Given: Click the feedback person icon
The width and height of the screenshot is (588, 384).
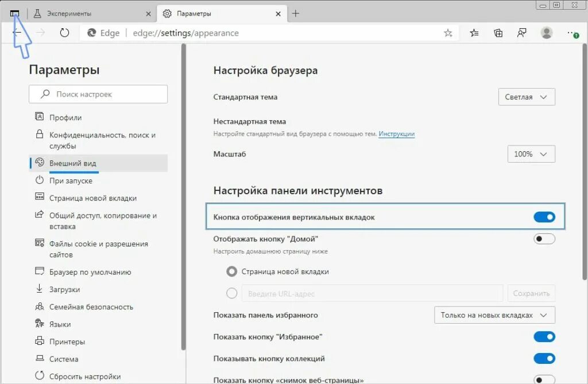Looking at the screenshot, I should tap(521, 33).
